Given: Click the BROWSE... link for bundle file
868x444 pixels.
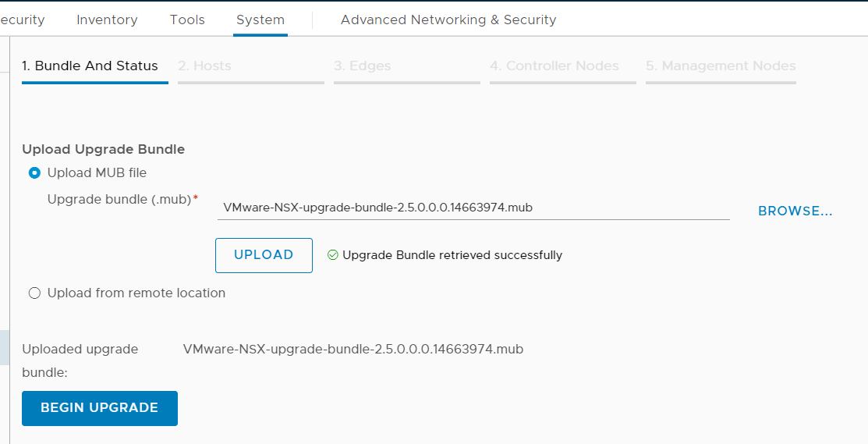Looking at the screenshot, I should tap(795, 211).
